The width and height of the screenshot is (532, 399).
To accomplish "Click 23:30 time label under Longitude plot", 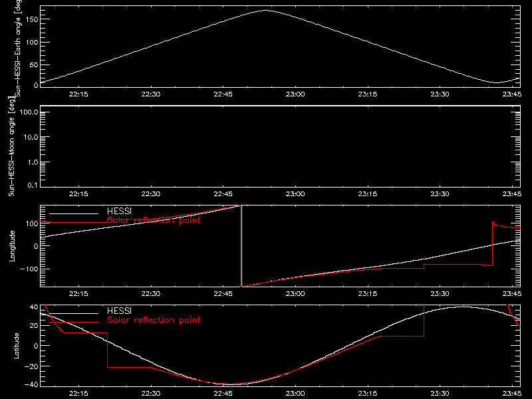I will tap(440, 294).
